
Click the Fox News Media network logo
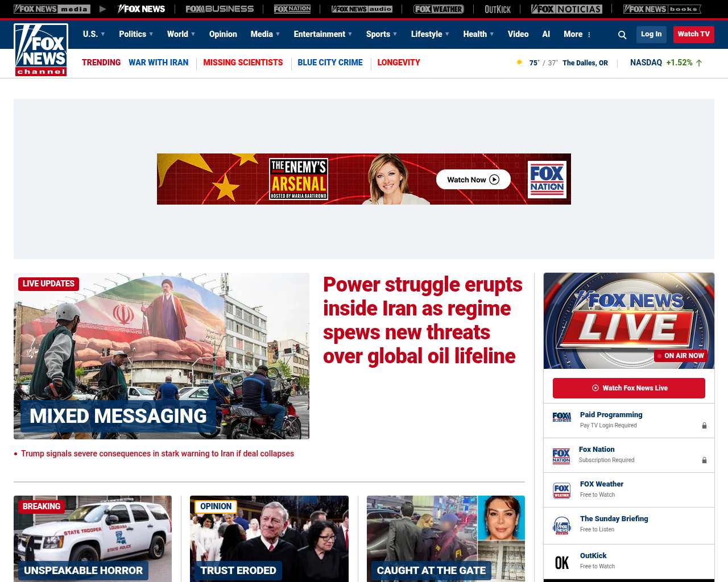pyautogui.click(x=52, y=9)
